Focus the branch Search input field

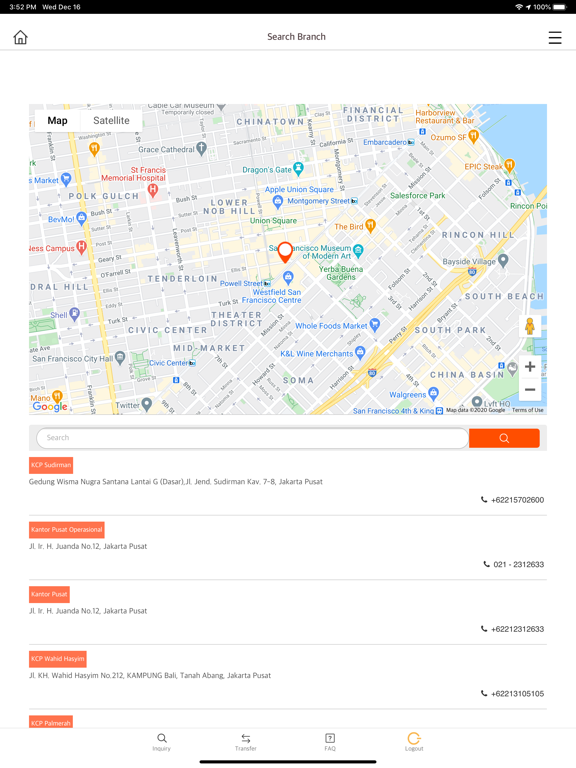click(x=252, y=438)
